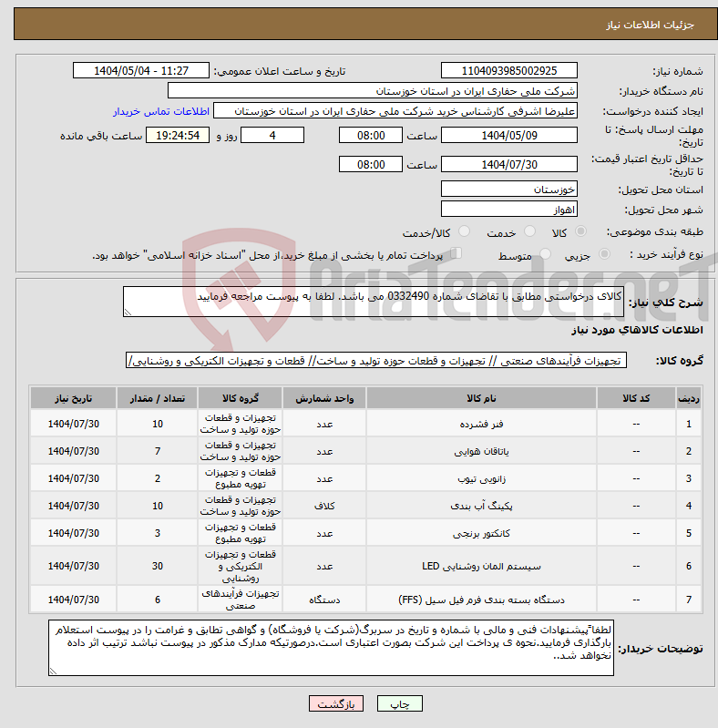
Task: Click the چاپ print button
Action: tap(400, 704)
